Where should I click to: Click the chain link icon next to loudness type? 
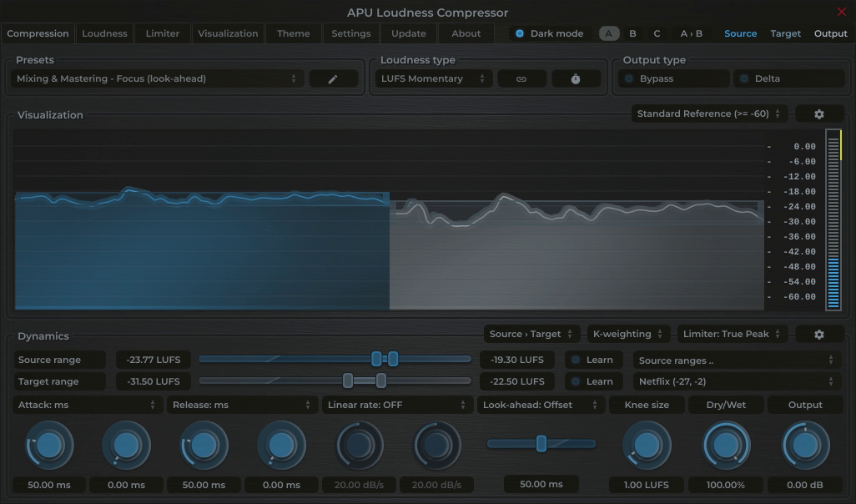pyautogui.click(x=521, y=78)
